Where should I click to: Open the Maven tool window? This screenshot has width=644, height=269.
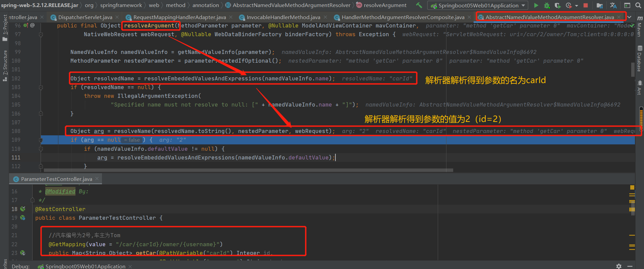[x=640, y=26]
